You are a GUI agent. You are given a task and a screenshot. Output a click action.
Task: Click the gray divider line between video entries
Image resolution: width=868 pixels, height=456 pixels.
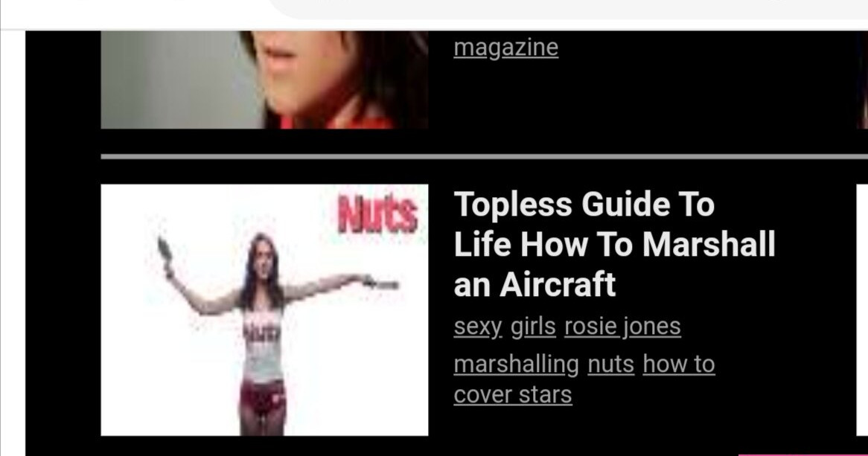pyautogui.click(x=485, y=157)
